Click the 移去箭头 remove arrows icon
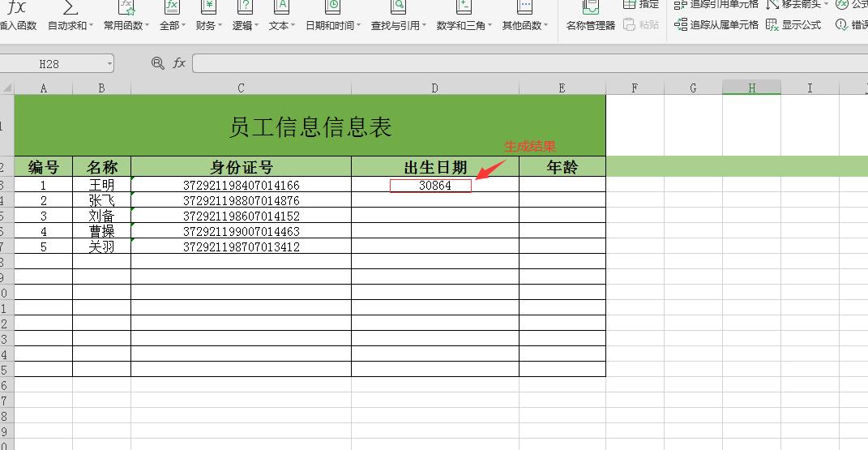Screen dimensions: 868x450 coord(772,4)
